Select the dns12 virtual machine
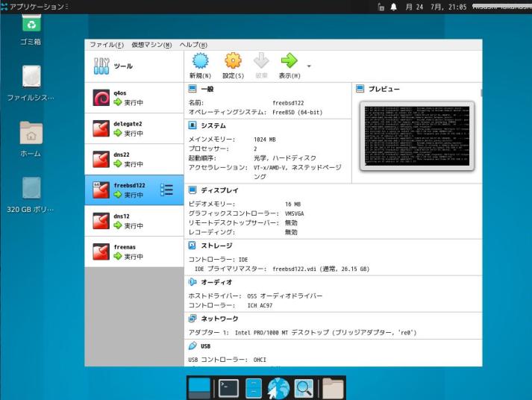532x400 pixels. (134, 221)
